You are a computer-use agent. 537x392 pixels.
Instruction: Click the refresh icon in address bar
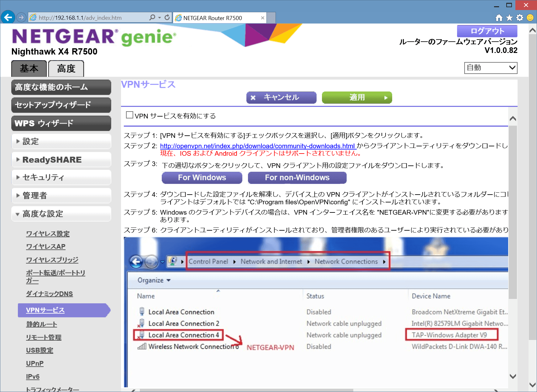pos(167,18)
